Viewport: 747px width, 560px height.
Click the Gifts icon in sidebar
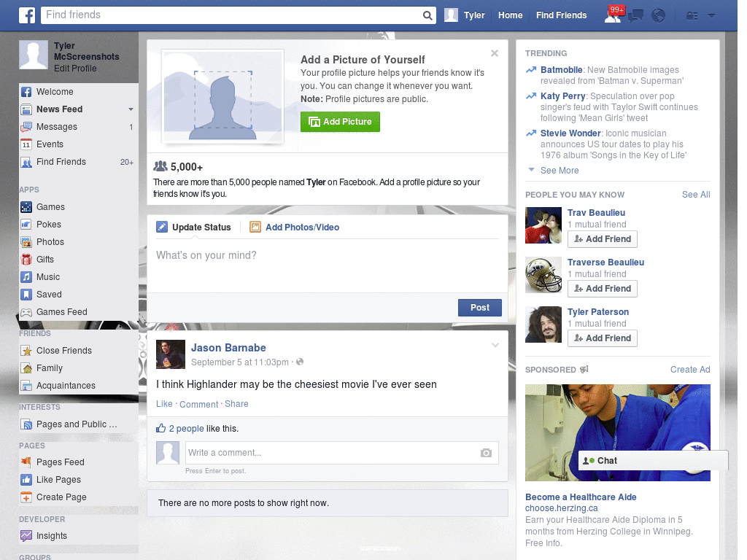tap(26, 260)
